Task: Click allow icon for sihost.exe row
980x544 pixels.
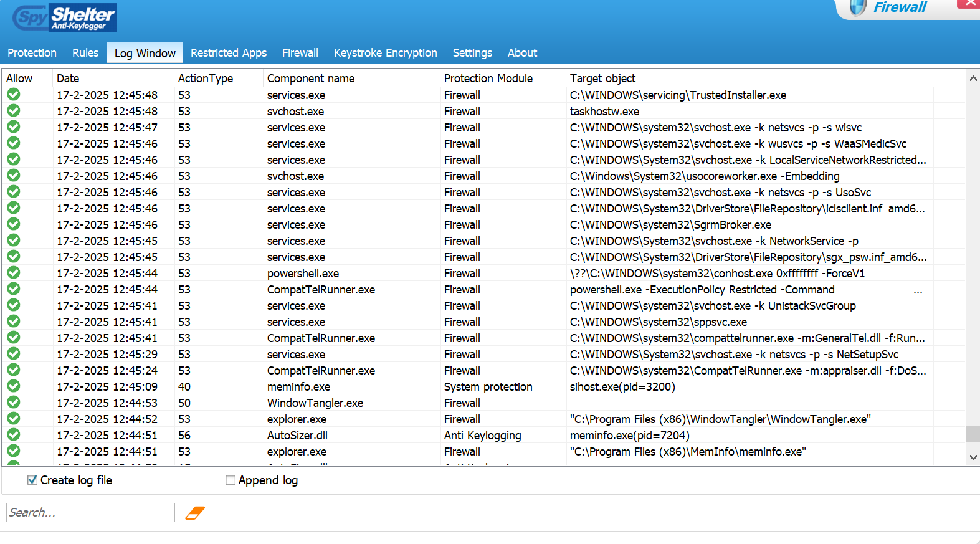Action: click(x=14, y=386)
